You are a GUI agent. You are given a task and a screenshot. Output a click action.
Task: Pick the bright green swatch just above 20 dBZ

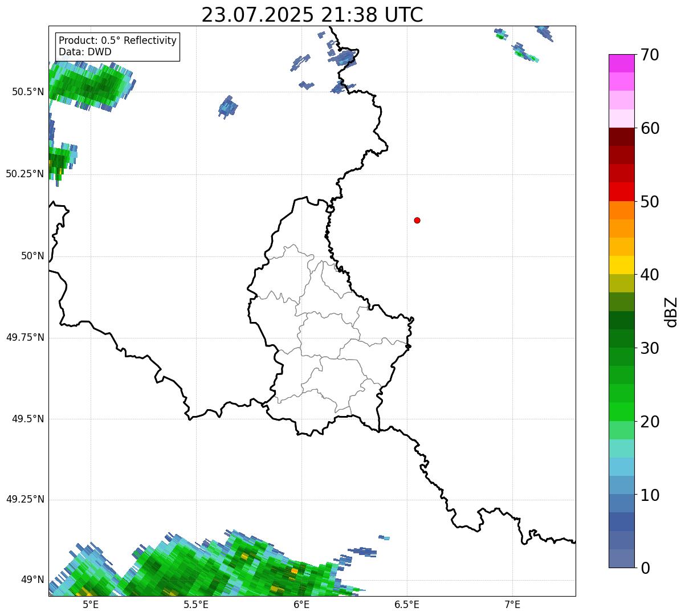coord(621,412)
